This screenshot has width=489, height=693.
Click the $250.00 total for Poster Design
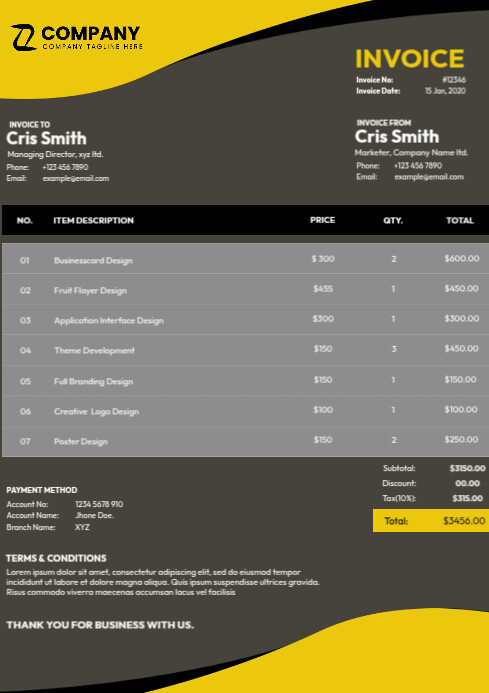(461, 440)
